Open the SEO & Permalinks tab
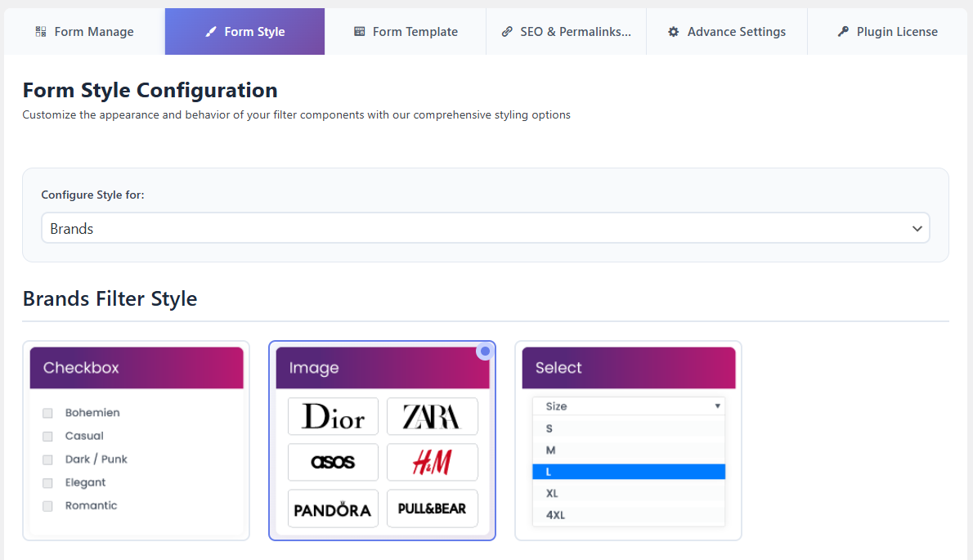Image resolution: width=973 pixels, height=560 pixels. click(x=566, y=32)
